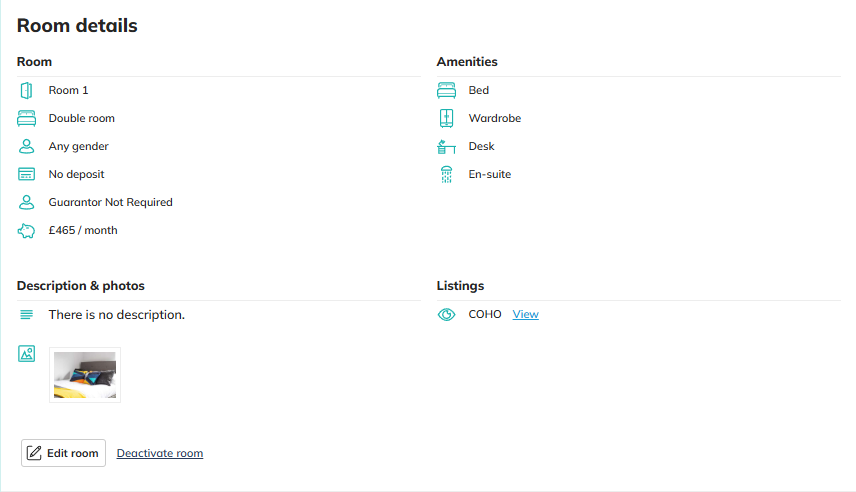Click the bed icon in Amenities
The height and width of the screenshot is (492, 856).
446,90
